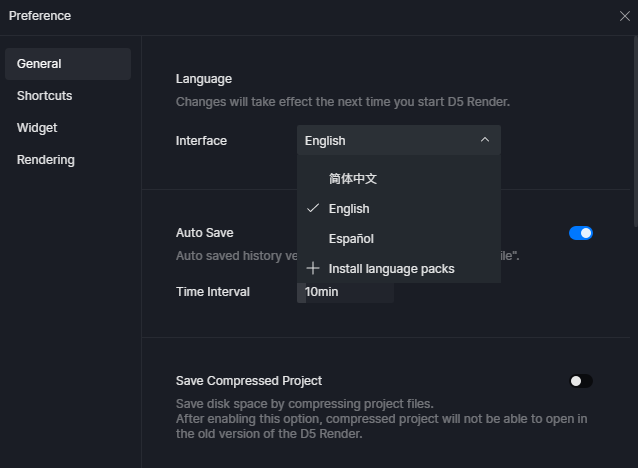Viewport: 638px width, 468px height.
Task: Click the Preference window title
Action: (x=40, y=16)
